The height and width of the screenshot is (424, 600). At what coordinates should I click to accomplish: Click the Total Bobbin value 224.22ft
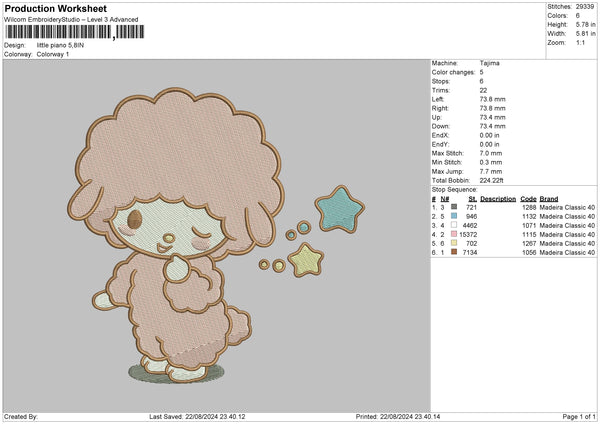pyautogui.click(x=491, y=180)
